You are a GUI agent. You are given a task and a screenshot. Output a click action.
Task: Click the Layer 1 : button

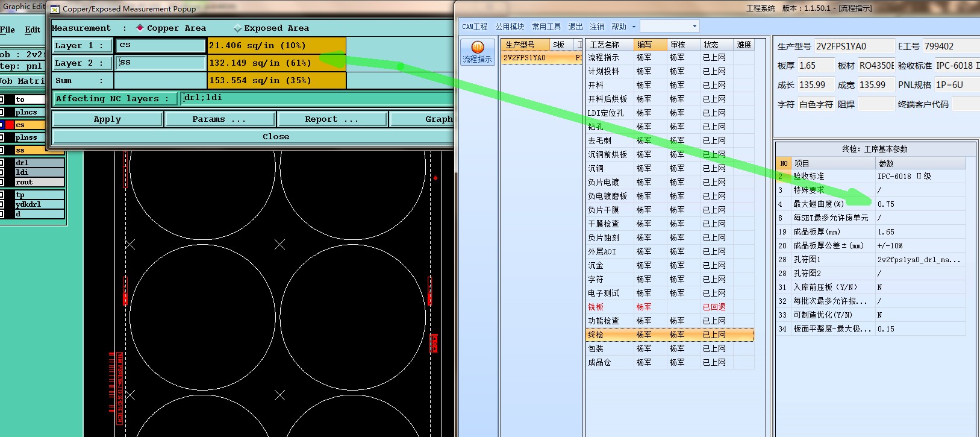click(x=82, y=46)
